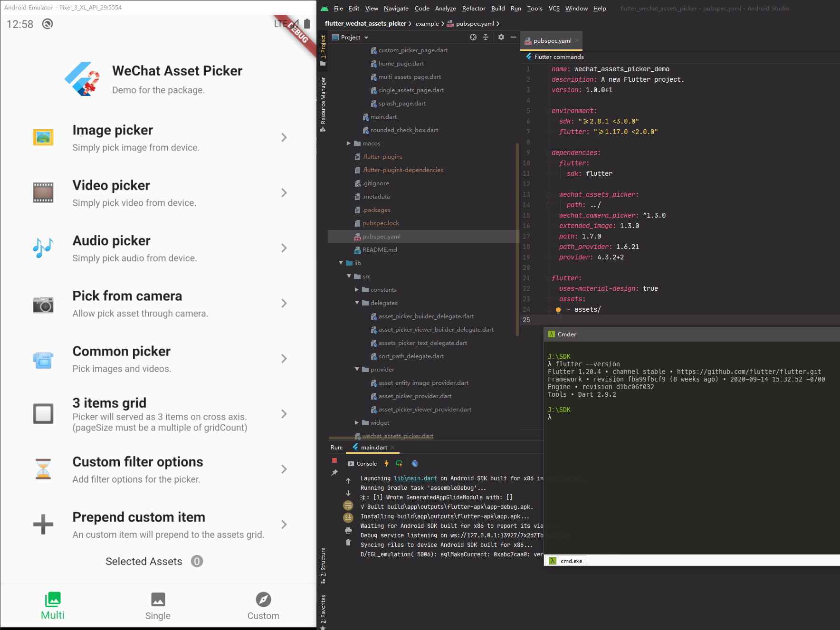Tap the Audio picker musical note icon
Screen dimensions: 840x630
point(43,248)
